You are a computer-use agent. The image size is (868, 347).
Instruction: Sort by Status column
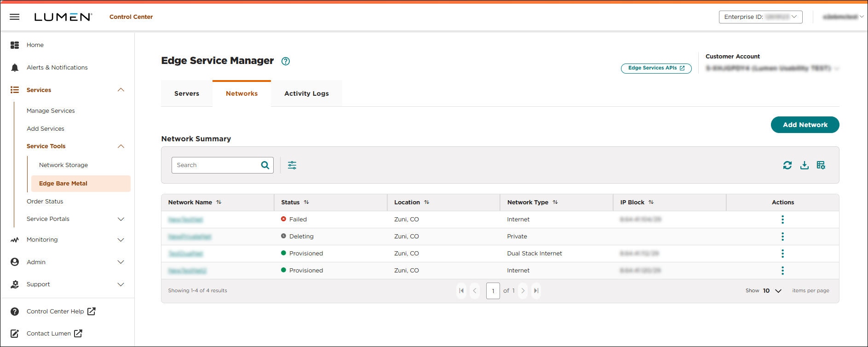pyautogui.click(x=306, y=202)
